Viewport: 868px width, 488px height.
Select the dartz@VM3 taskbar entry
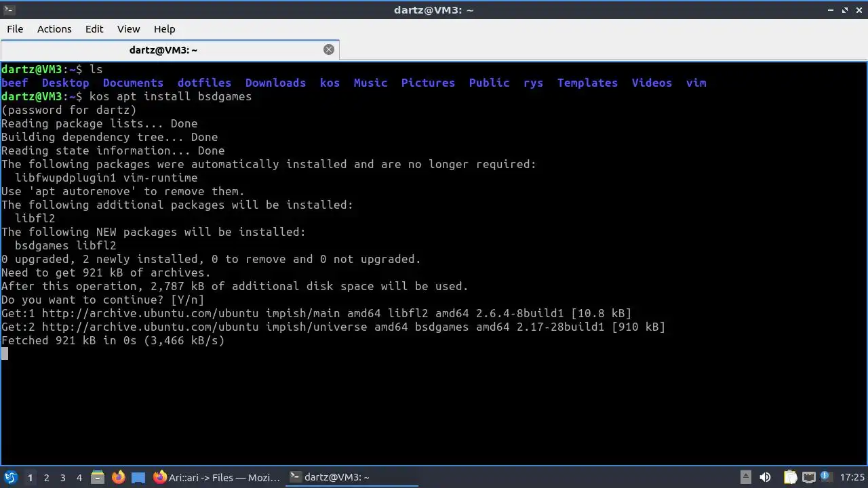tap(351, 477)
